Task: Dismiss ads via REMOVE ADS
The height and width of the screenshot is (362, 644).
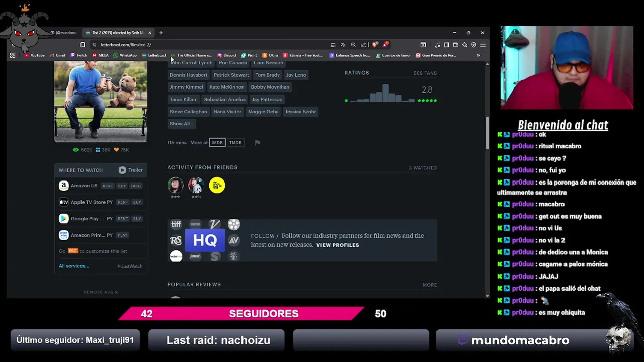Action: click(101, 292)
